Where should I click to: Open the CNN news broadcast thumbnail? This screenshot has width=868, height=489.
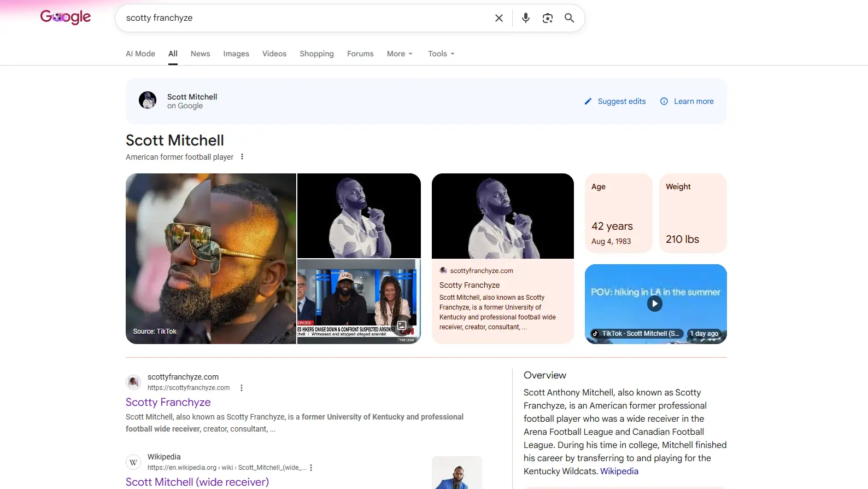tap(359, 301)
